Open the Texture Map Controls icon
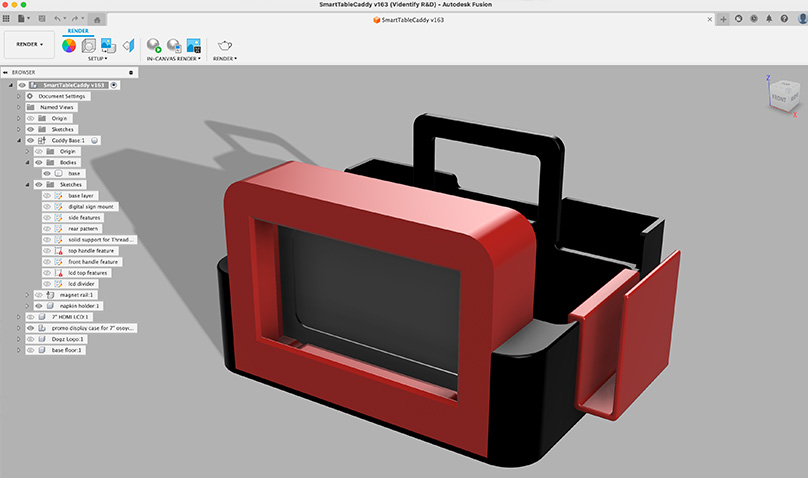This screenshot has height=478, width=808. (x=128, y=45)
